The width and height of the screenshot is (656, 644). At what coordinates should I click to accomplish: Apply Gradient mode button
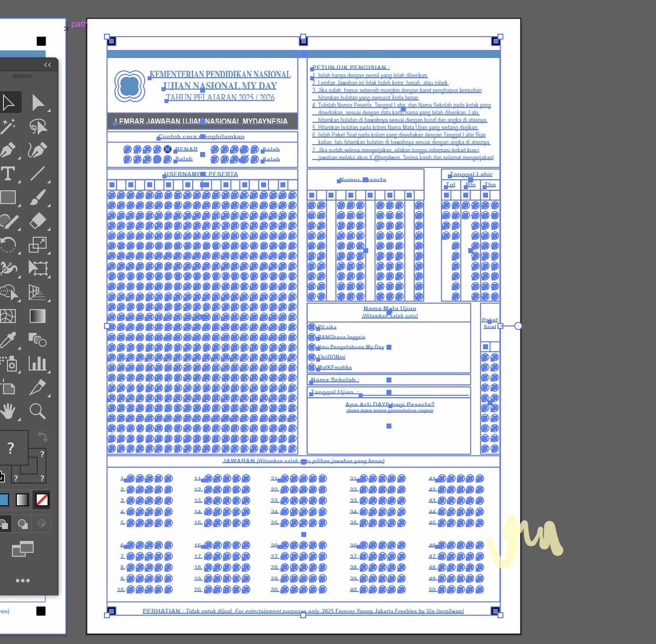point(22,500)
